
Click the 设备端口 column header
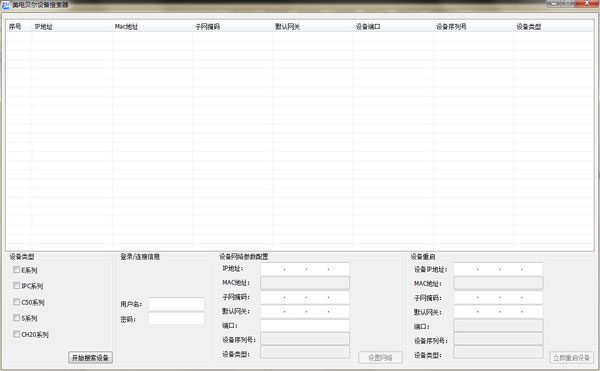(393, 26)
